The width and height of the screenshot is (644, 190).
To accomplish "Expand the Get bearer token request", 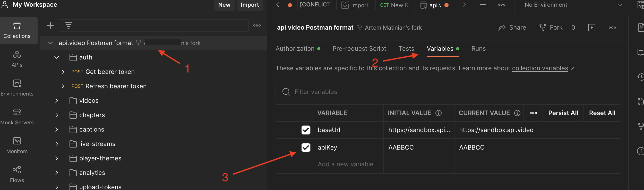I will point(63,72).
